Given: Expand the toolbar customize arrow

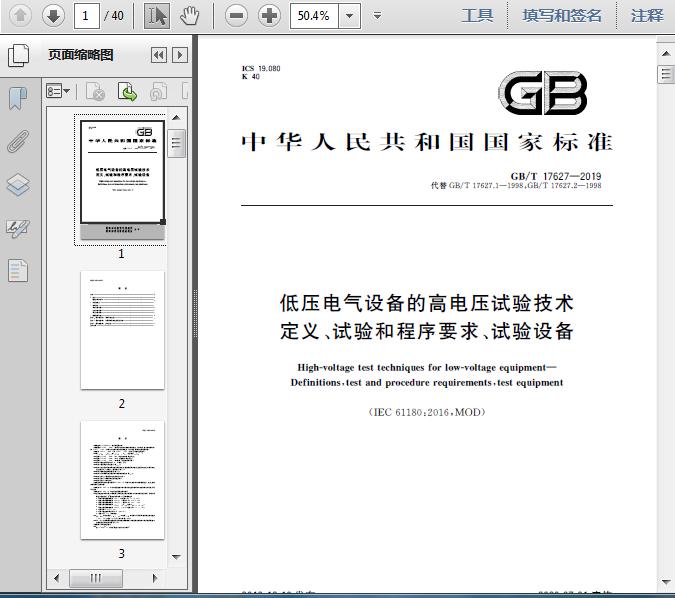Looking at the screenshot, I should pyautogui.click(x=377, y=15).
